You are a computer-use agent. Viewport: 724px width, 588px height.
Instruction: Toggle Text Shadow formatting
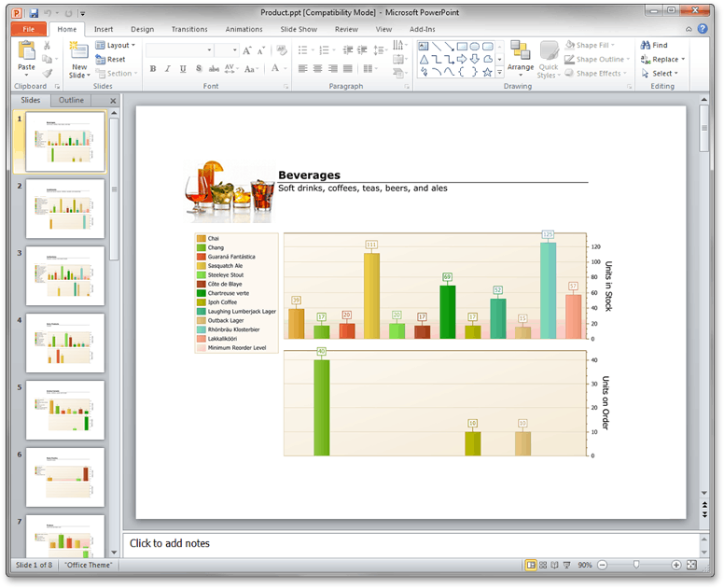[x=199, y=69]
